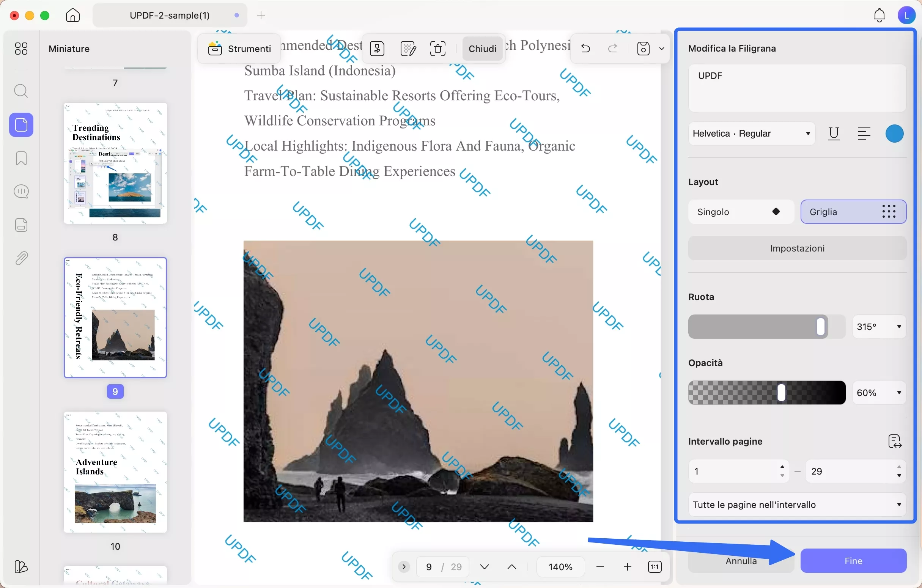Click the home icon
This screenshot has width=922, height=588.
coord(73,15)
